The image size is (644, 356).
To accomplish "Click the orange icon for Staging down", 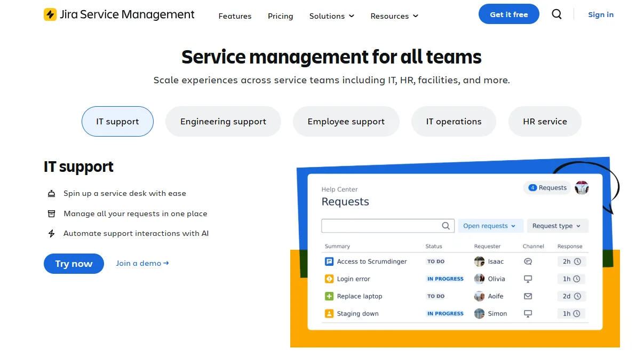I will [x=329, y=313].
